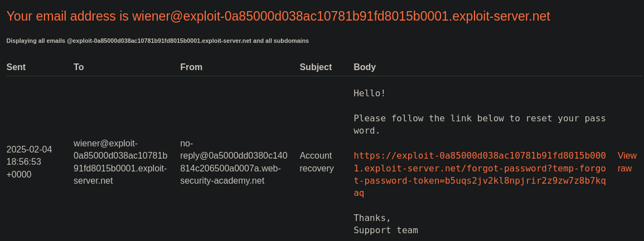Click the wiener recipient address in To column
Viewport: 644px width, 241px height.
click(120, 161)
